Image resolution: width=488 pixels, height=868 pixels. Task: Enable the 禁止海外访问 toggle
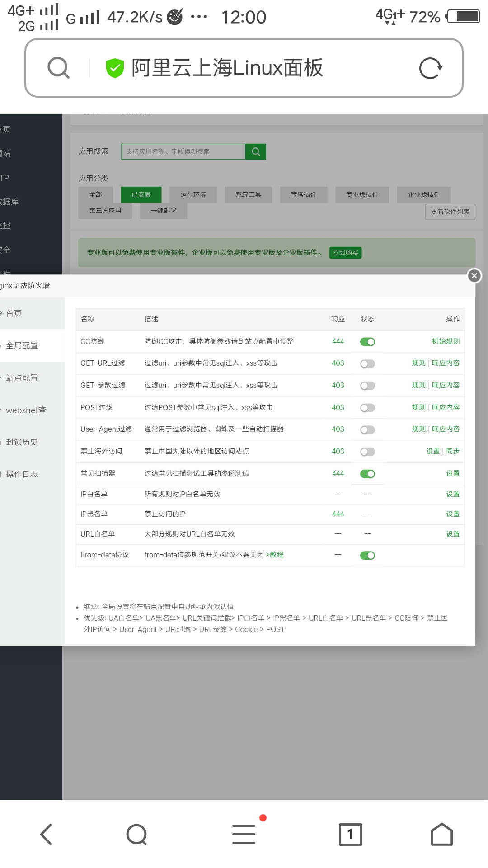tap(367, 452)
